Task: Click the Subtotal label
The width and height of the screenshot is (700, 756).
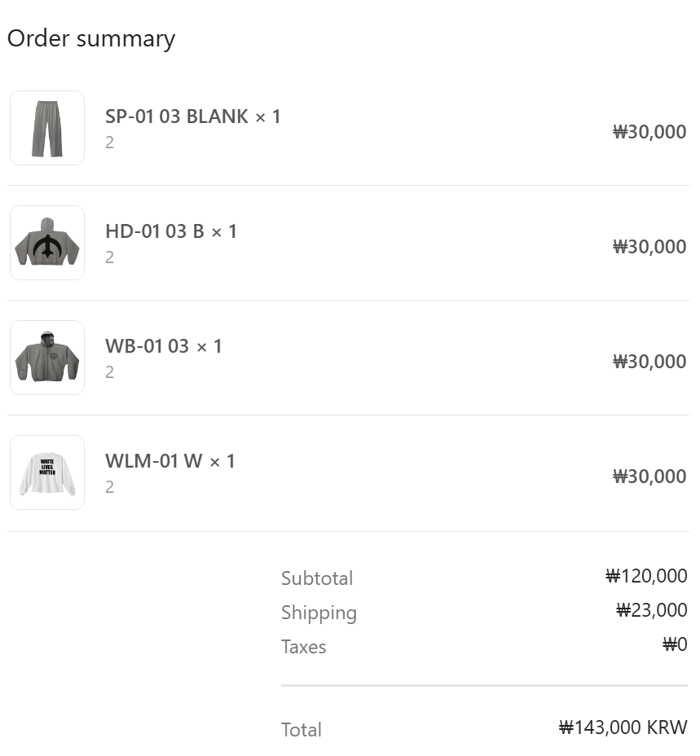Action: (317, 578)
